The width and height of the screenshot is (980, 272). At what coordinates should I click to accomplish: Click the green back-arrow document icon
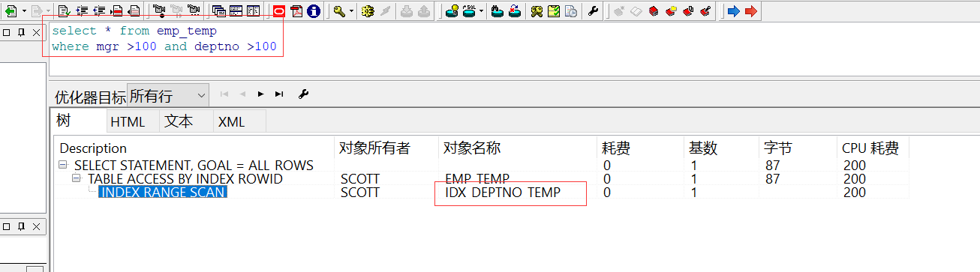click(x=11, y=11)
